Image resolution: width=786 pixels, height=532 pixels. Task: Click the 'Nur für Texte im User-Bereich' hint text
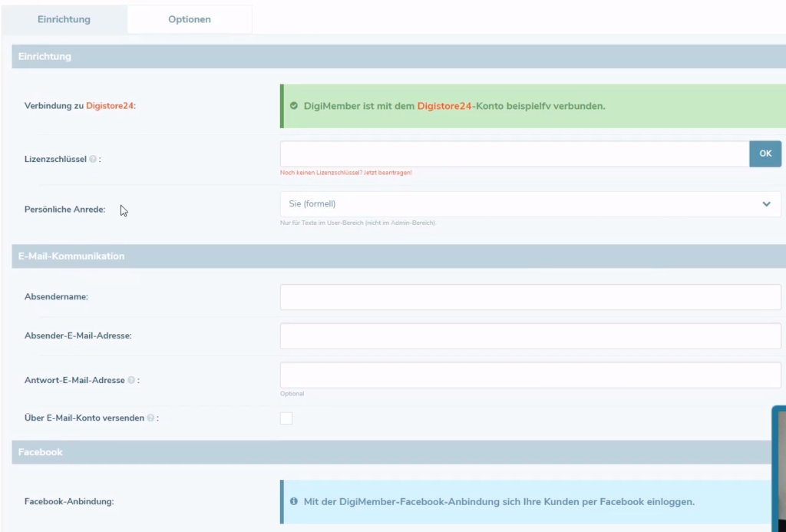[x=358, y=223]
